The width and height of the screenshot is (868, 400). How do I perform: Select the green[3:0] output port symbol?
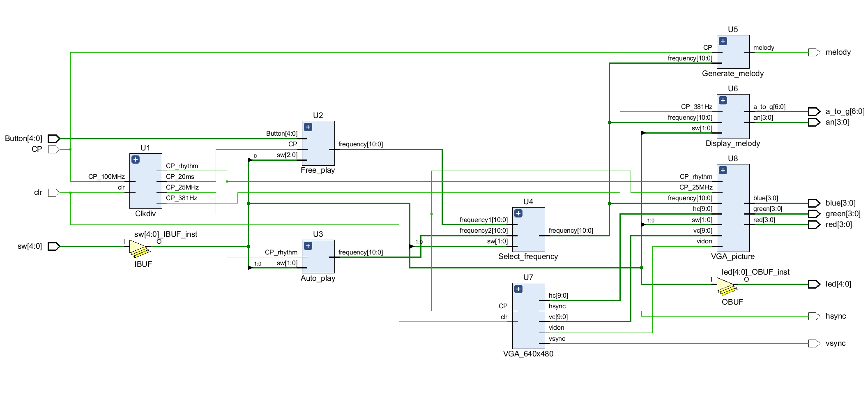click(x=814, y=214)
